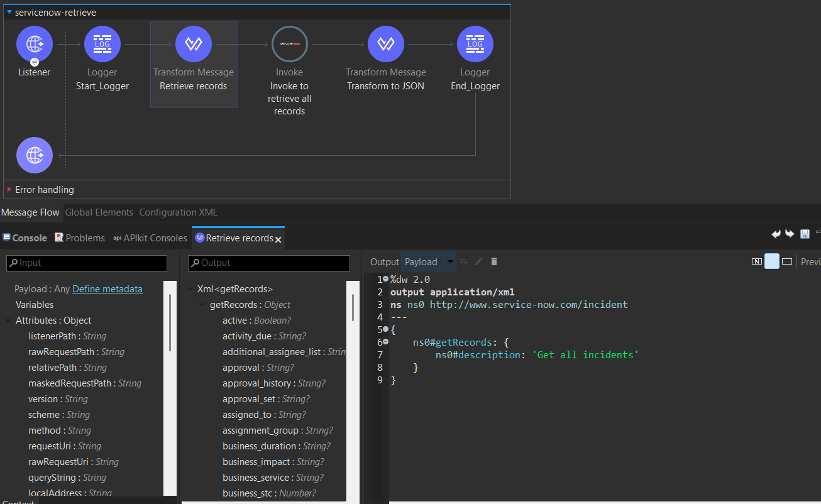821x504 pixels.
Task: Select the assignment_group : String? field
Action: coord(278,430)
